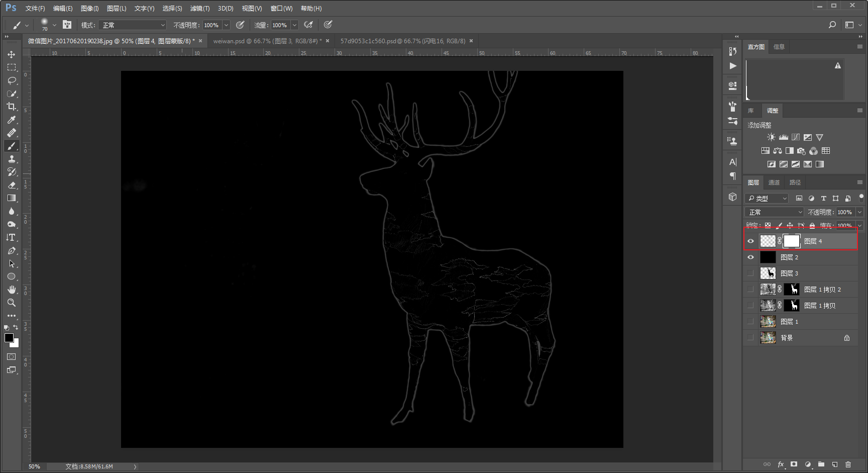The image size is (868, 473).
Task: Show layer 图层 1 拷贝
Action: [750, 306]
